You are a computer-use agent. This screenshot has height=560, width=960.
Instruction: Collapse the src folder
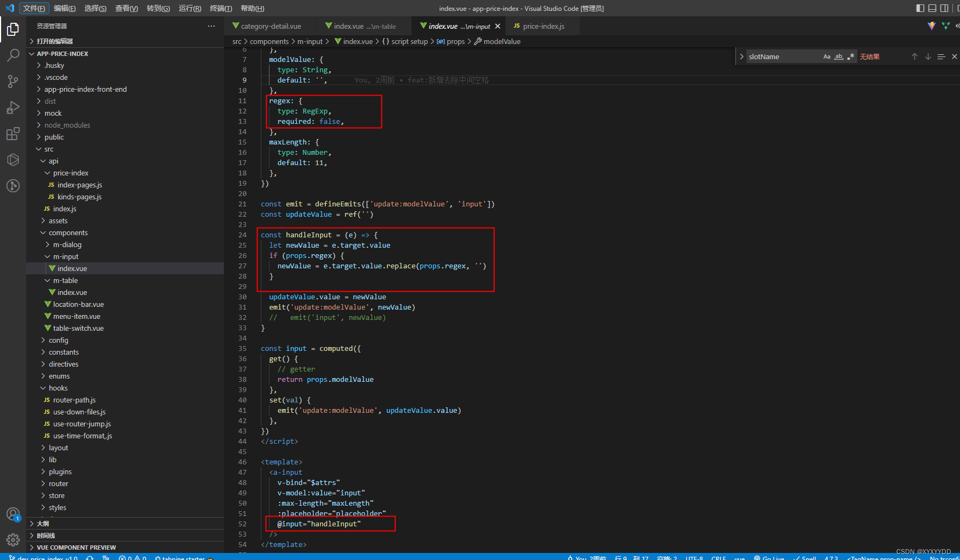click(125, 149)
